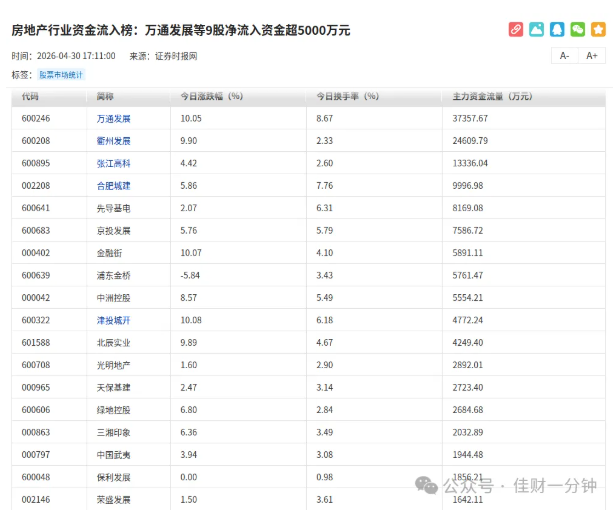Click the 0.98 turnover value
This screenshot has height=525, width=613.
point(324,477)
